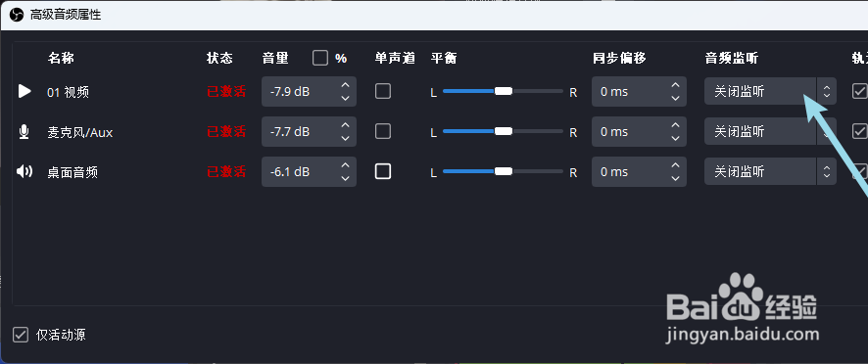Click the OBS logo icon in title bar
Screen dimensions: 868x364
[17, 15]
